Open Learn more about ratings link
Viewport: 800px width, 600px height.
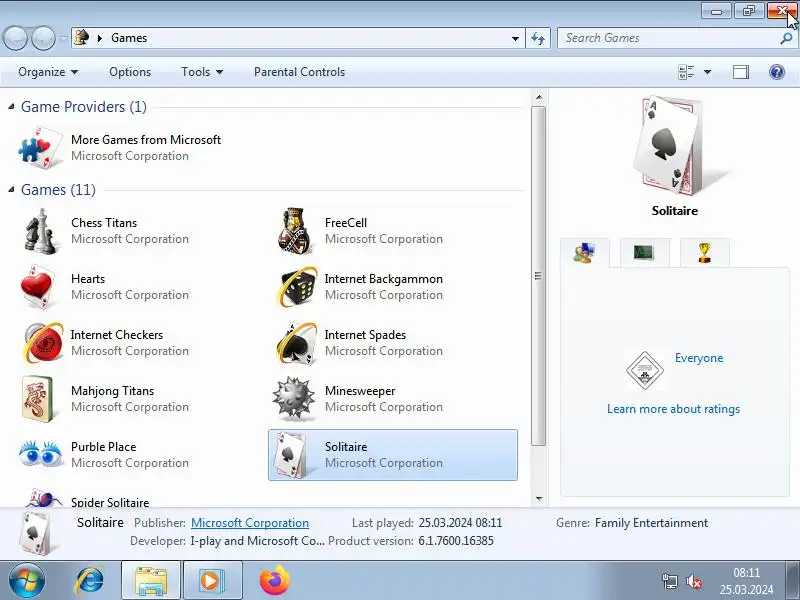coord(673,409)
